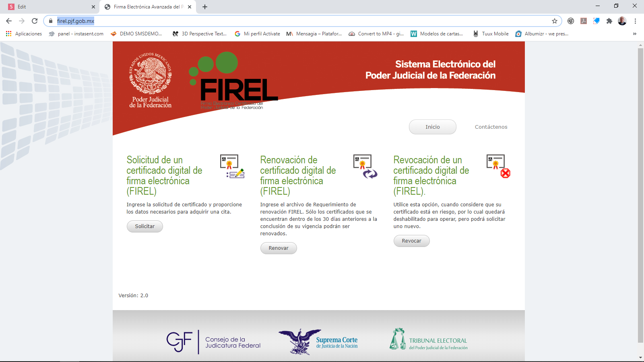
Task: Click the browser forward arrow
Action: [x=22, y=21]
